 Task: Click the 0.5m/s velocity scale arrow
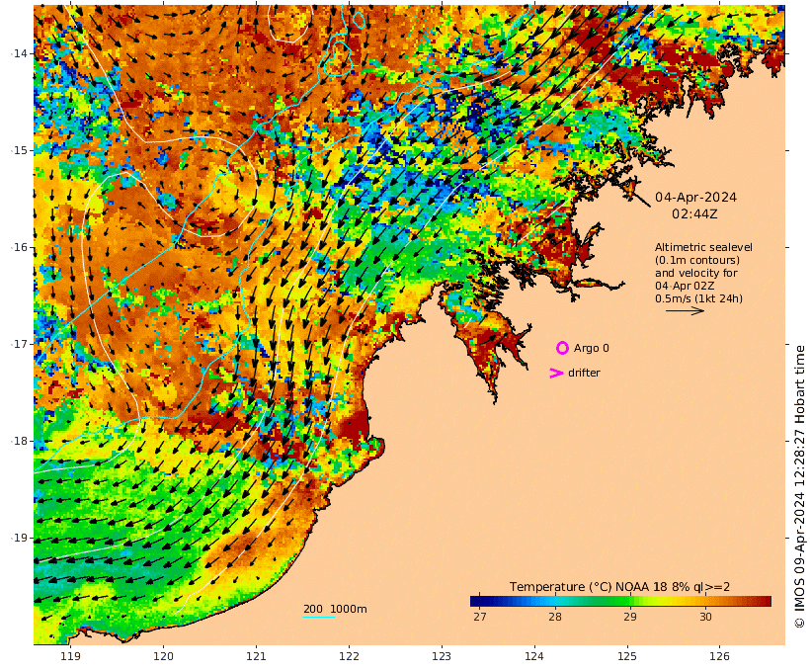pyautogui.click(x=685, y=310)
